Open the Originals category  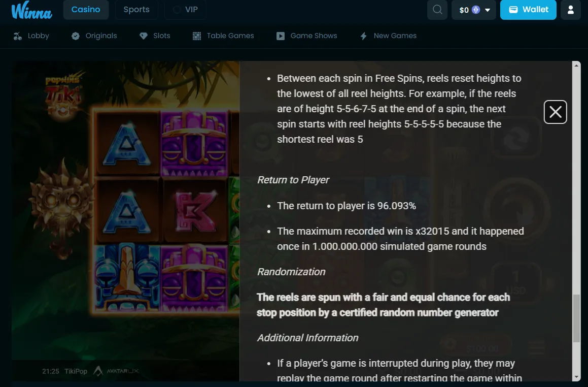[94, 36]
